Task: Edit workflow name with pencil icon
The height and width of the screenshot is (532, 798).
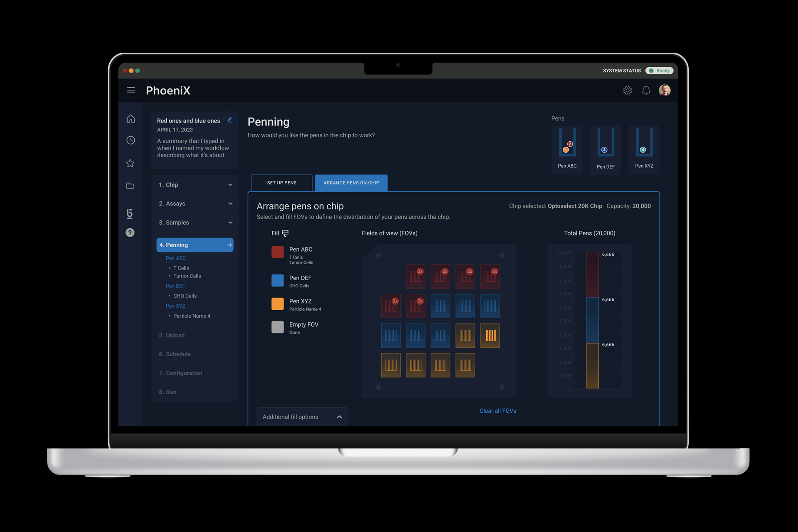Action: coord(230,120)
